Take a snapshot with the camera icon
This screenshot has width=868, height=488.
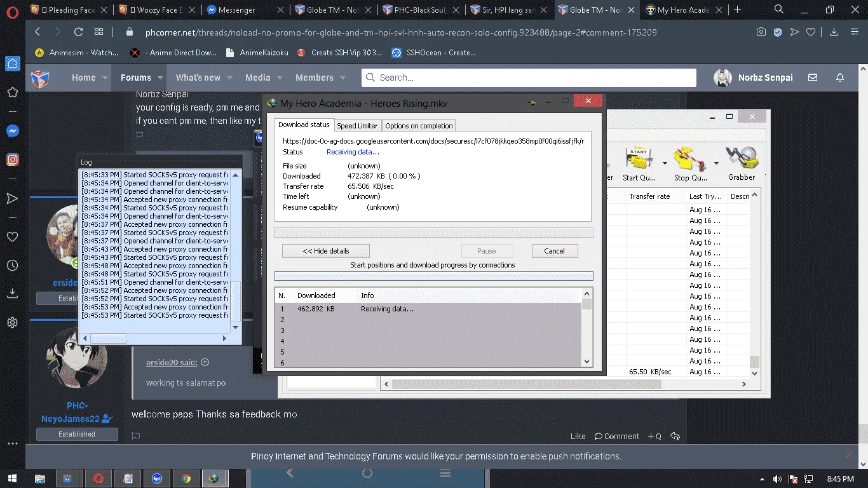click(761, 32)
